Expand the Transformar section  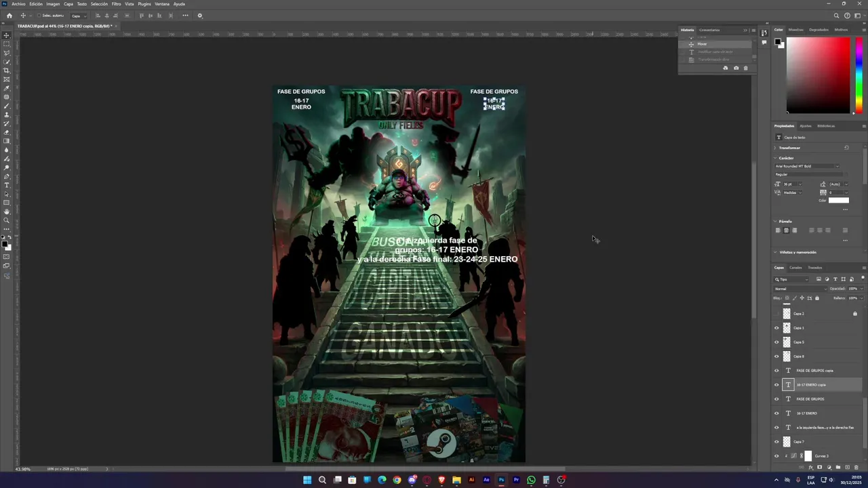(776, 148)
